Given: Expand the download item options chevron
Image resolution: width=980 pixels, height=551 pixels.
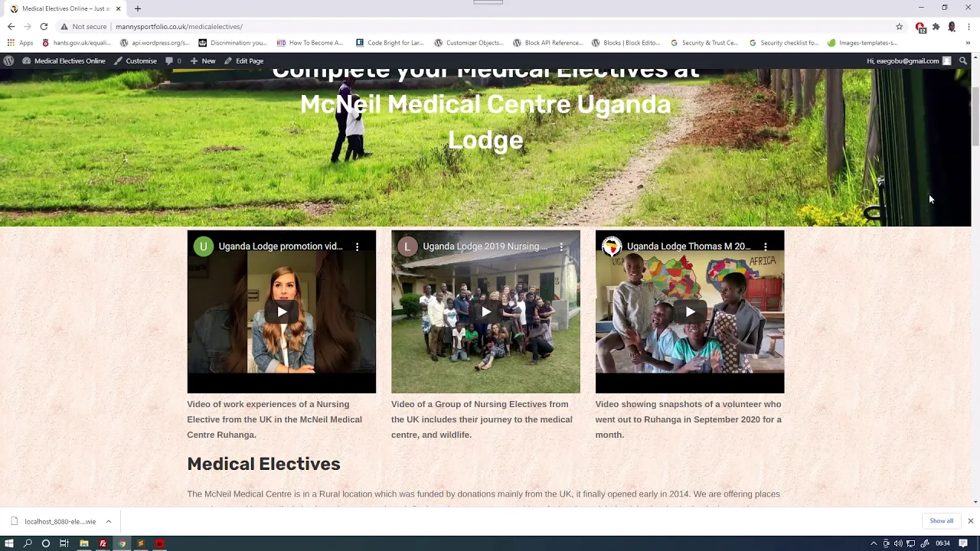Looking at the screenshot, I should coord(109,522).
